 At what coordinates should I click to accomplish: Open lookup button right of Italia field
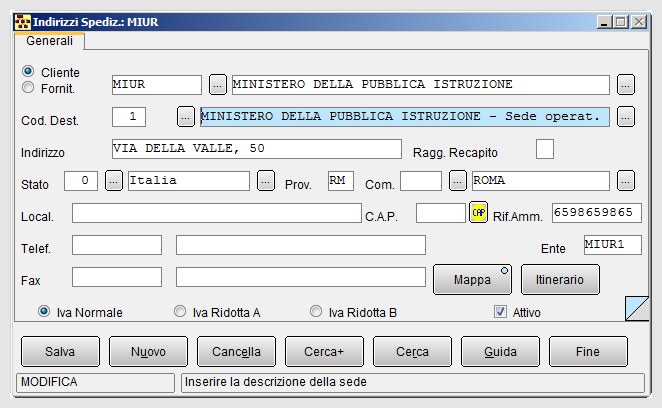(x=266, y=181)
